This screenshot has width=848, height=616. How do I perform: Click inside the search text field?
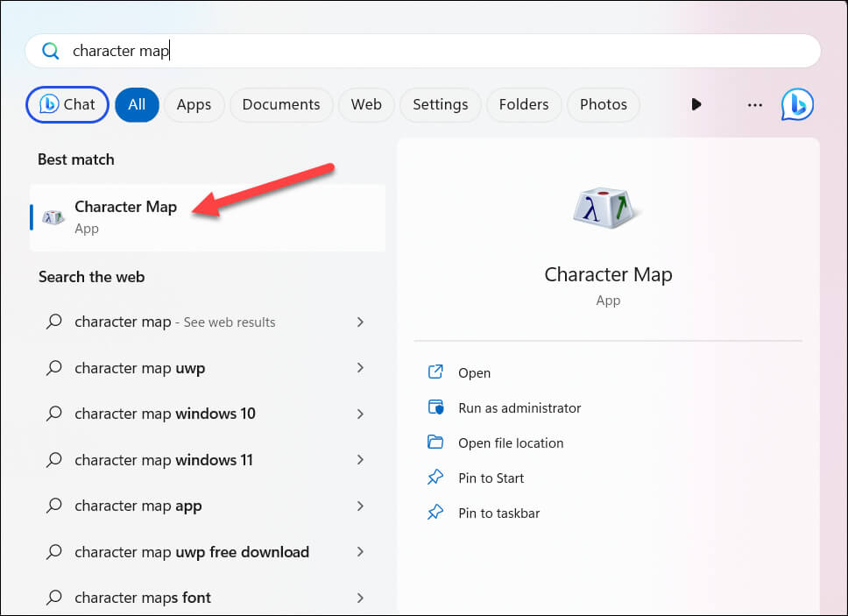[422, 51]
